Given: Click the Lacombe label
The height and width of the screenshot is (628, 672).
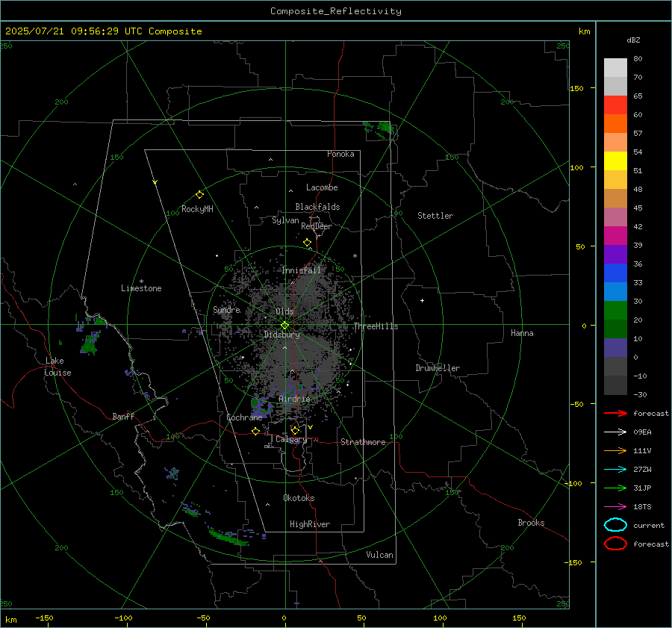Looking at the screenshot, I should click(x=322, y=187).
